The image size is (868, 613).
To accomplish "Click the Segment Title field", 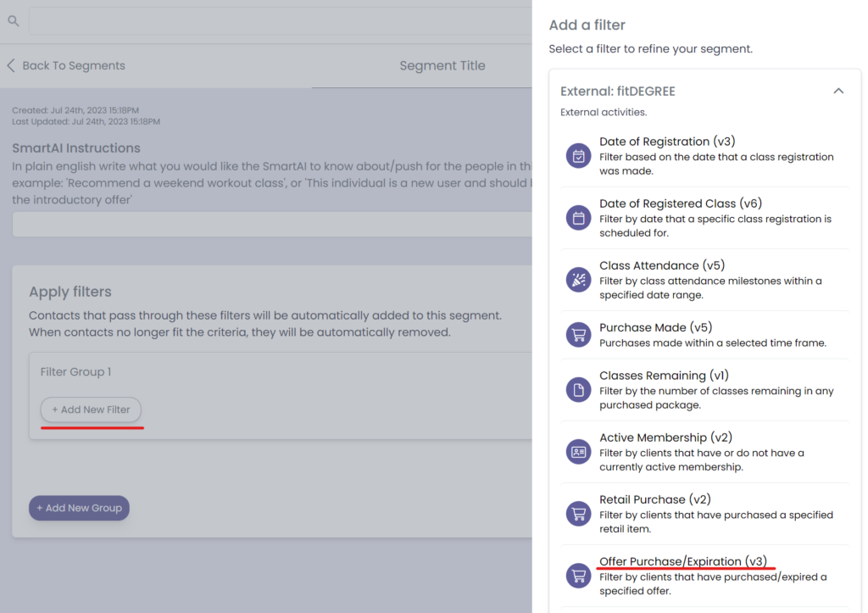I will click(x=442, y=65).
